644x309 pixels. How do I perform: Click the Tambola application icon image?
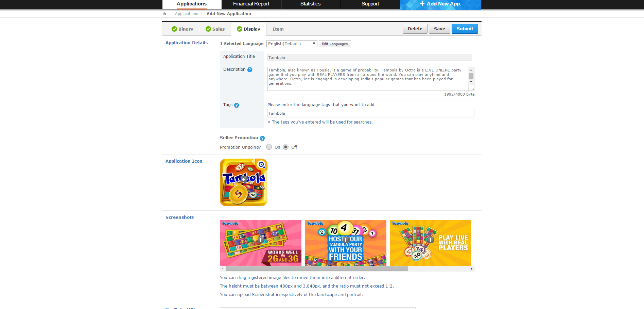click(243, 182)
